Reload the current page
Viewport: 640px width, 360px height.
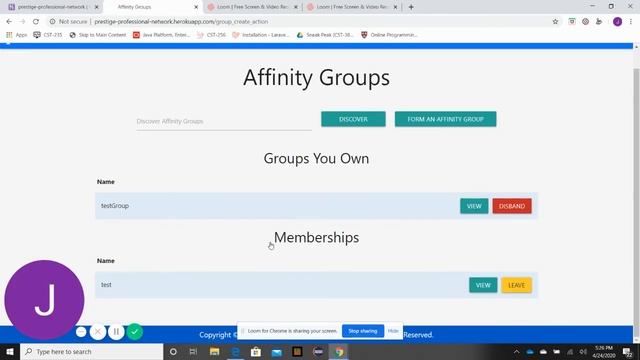(x=36, y=22)
